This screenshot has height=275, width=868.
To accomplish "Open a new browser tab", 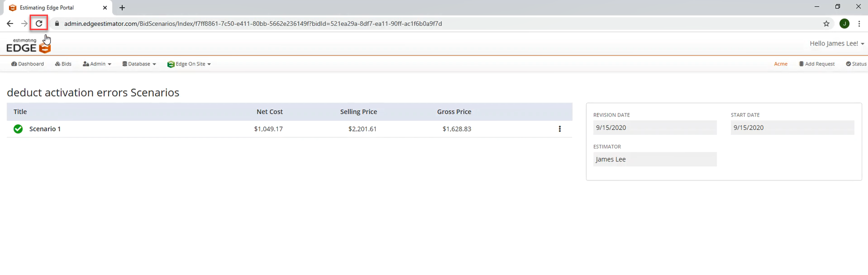I will pyautogui.click(x=122, y=8).
